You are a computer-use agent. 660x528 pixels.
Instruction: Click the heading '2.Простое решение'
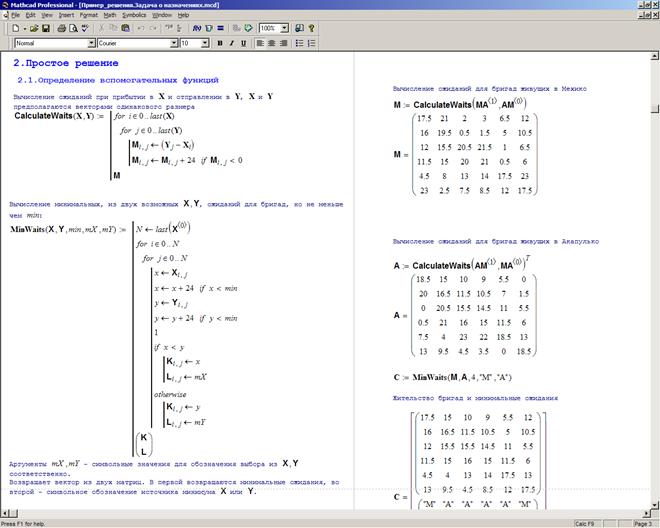pos(66,63)
